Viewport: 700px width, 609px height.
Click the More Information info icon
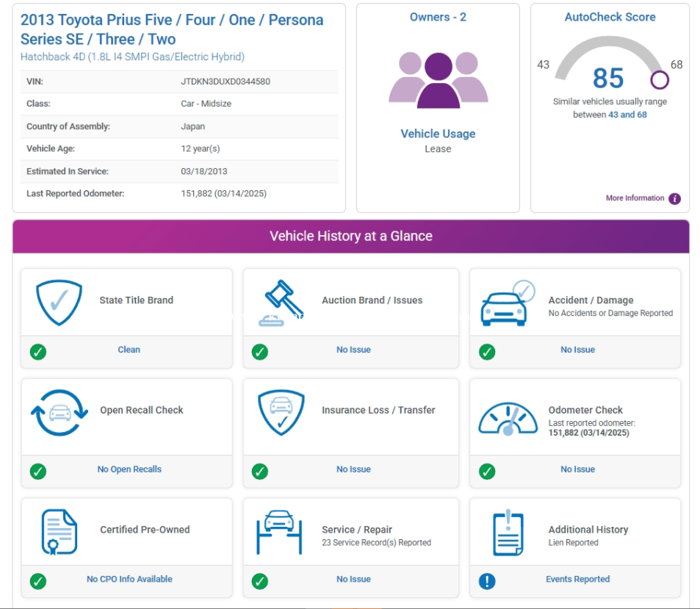(x=674, y=198)
